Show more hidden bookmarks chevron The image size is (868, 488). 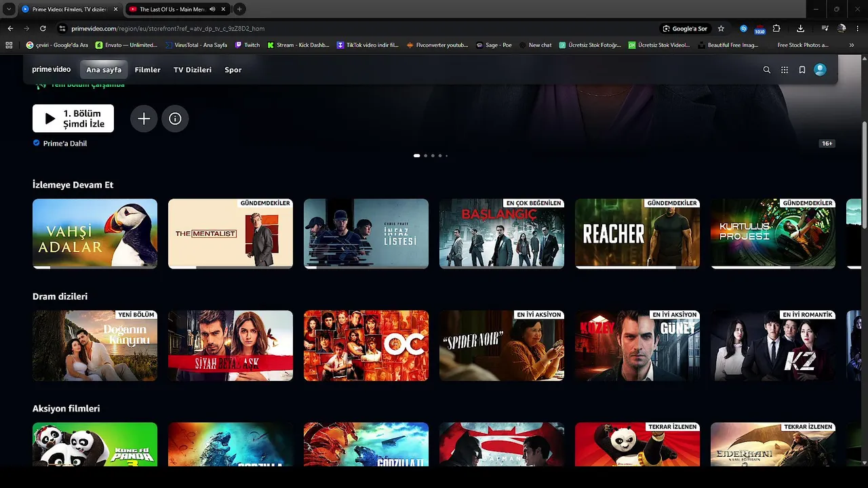tap(852, 45)
